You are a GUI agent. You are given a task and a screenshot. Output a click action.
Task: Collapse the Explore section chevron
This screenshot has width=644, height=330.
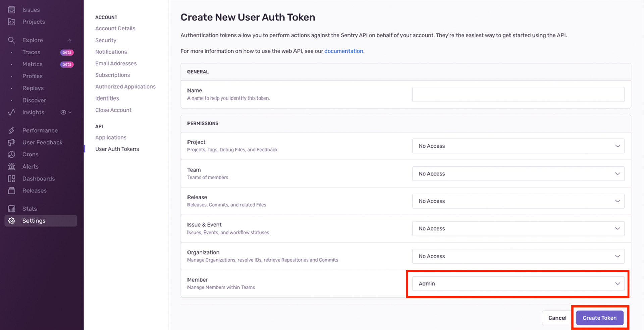(70, 40)
